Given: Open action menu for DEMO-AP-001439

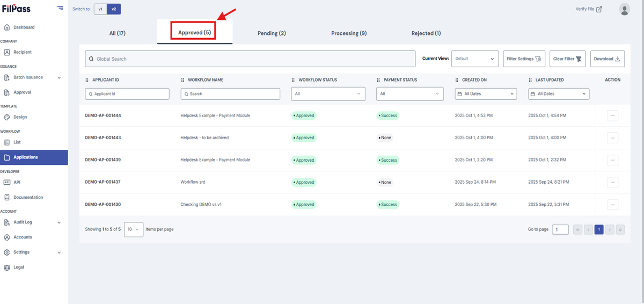Looking at the screenshot, I should pyautogui.click(x=613, y=160).
